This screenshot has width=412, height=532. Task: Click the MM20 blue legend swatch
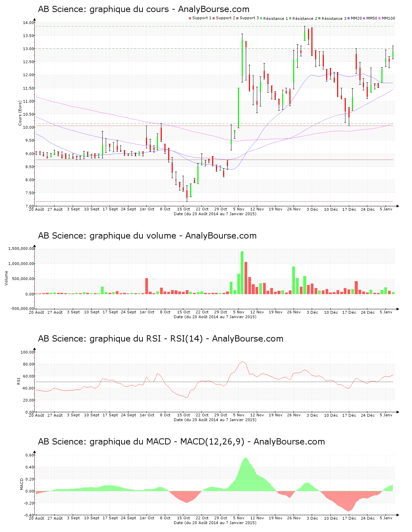point(349,18)
